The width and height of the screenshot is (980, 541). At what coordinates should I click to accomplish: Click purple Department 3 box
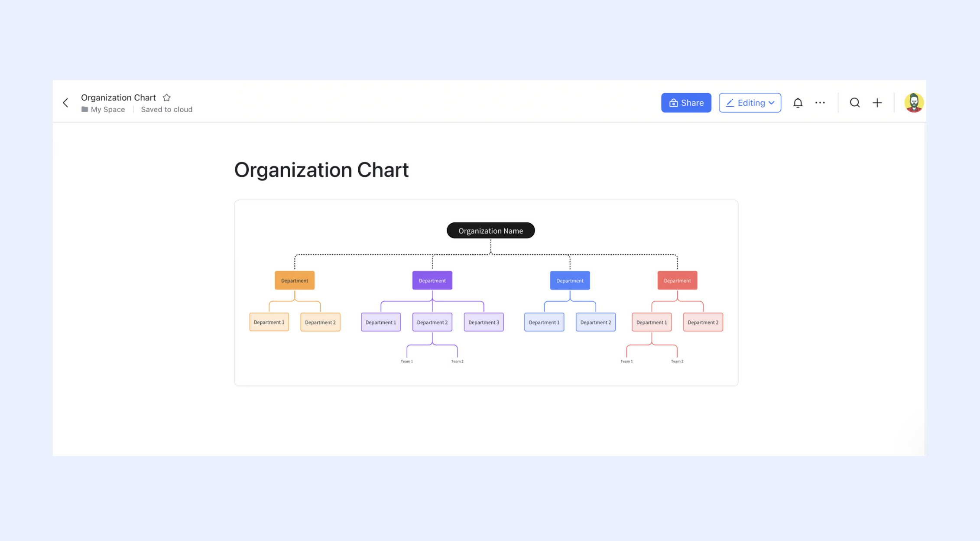[484, 322]
